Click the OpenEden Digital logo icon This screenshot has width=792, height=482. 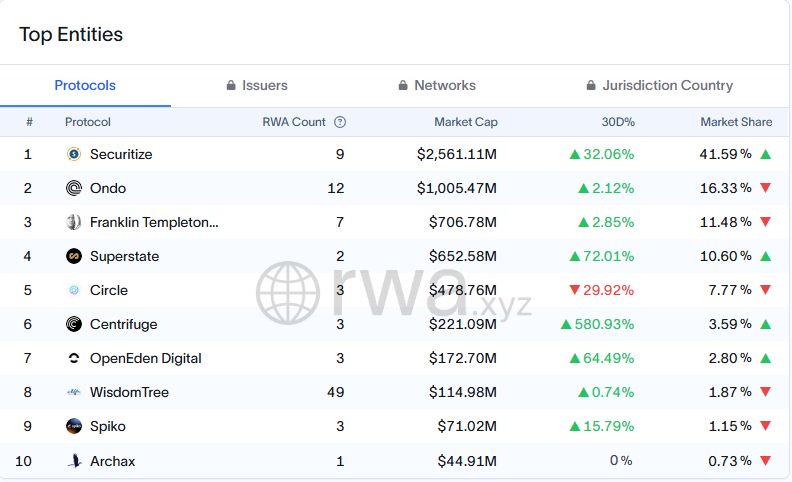coord(74,358)
